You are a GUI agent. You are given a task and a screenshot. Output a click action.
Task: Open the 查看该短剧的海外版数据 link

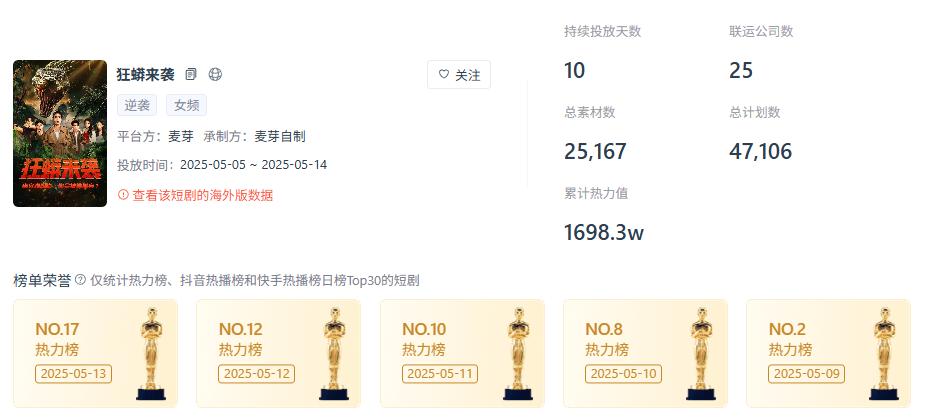click(x=203, y=195)
